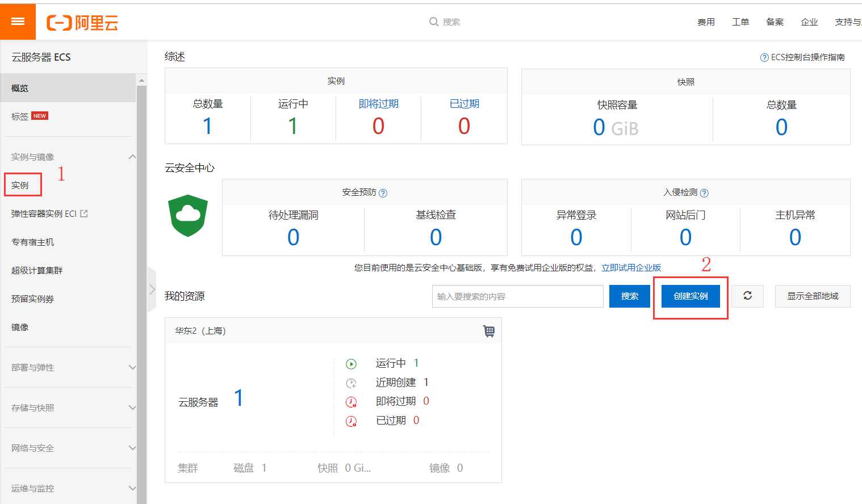Focus the top header 搜索 field

(x=451, y=22)
